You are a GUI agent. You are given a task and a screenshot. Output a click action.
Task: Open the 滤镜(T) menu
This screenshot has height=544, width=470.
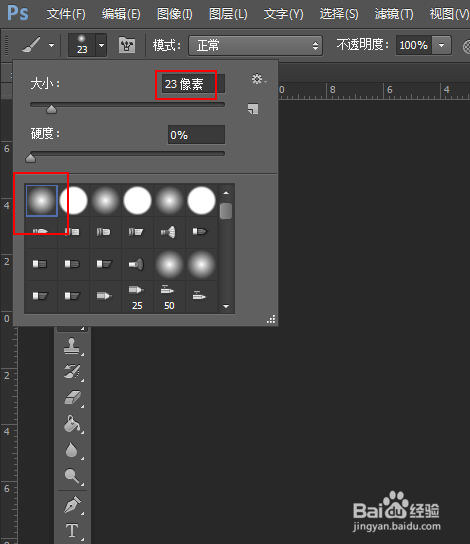[394, 14]
